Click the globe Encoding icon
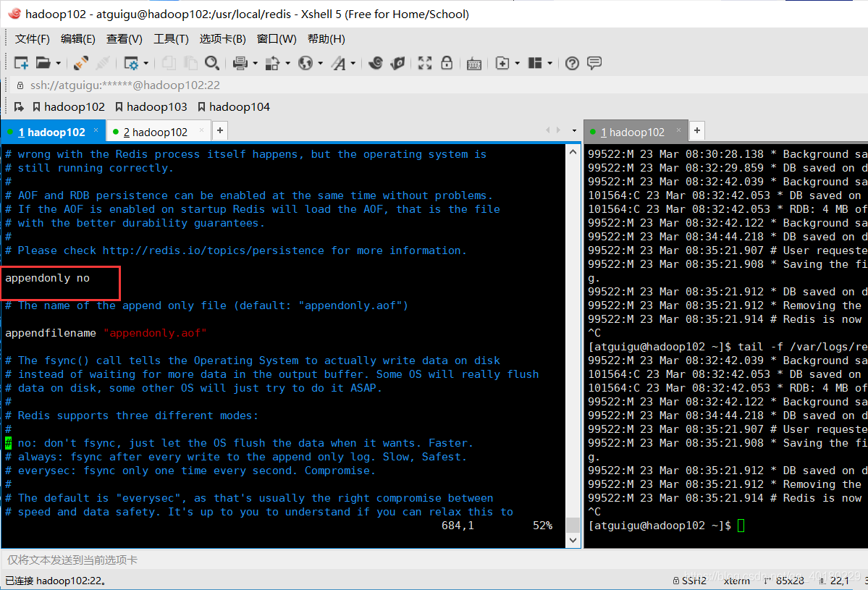Viewport: 868px width, 590px height. tap(305, 63)
